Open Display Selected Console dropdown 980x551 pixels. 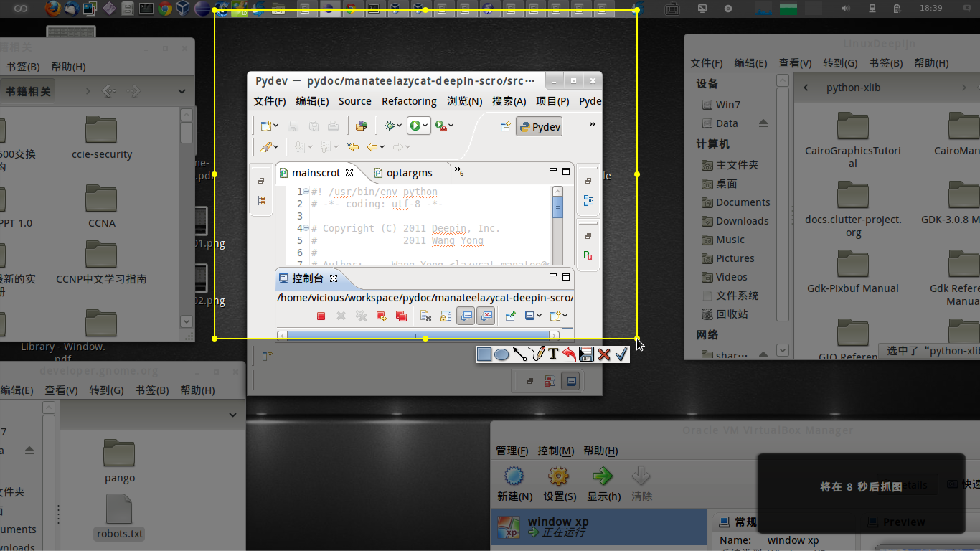[x=540, y=316]
